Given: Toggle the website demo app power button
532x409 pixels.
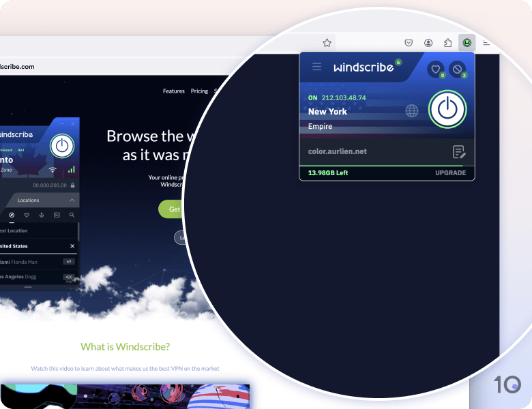Looking at the screenshot, I should (x=62, y=146).
